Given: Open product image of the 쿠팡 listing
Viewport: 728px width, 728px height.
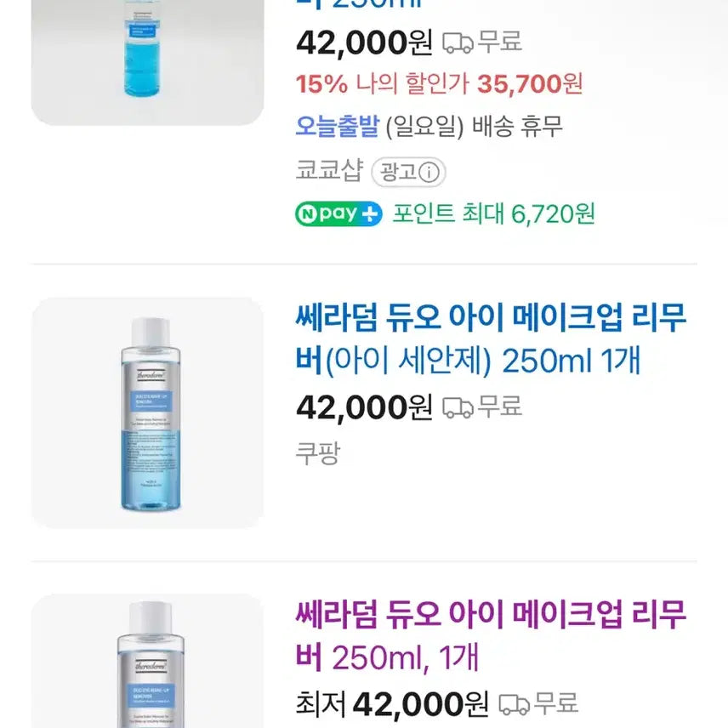Looking at the screenshot, I should (x=147, y=412).
